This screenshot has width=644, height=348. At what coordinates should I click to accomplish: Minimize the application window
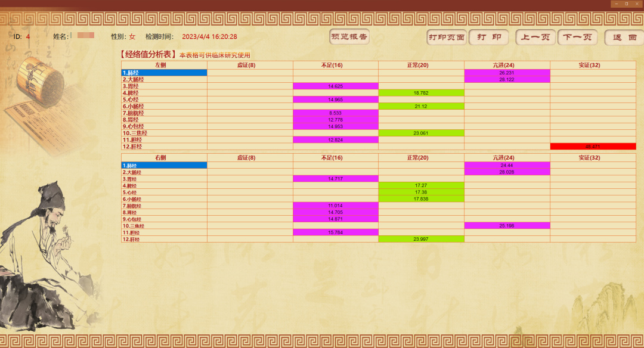(x=616, y=4)
